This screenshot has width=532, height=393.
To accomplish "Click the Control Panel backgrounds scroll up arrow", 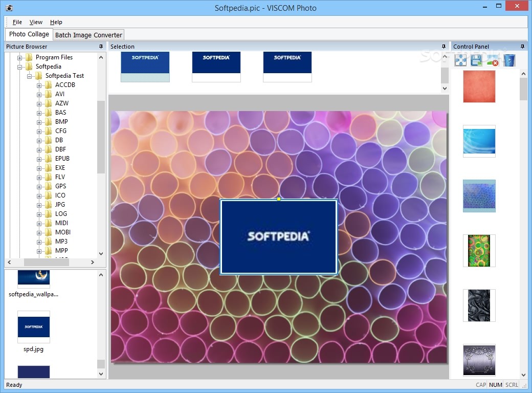I will pyautogui.click(x=523, y=73).
